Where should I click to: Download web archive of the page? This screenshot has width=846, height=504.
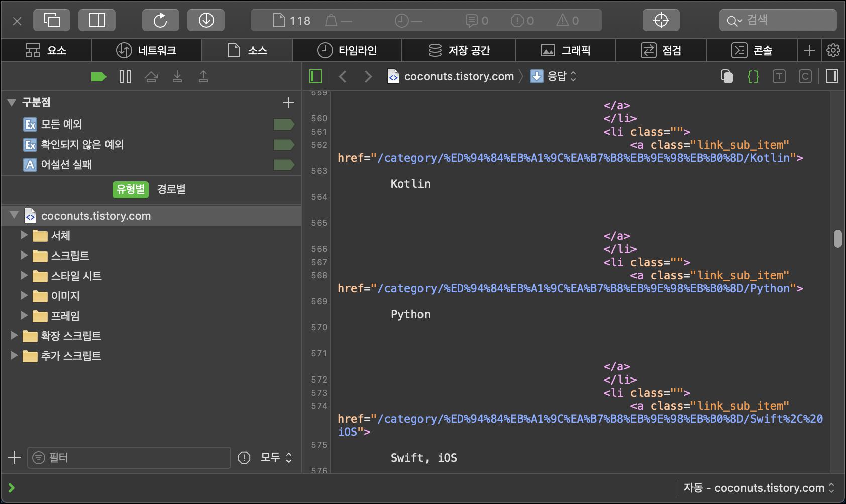206,21
